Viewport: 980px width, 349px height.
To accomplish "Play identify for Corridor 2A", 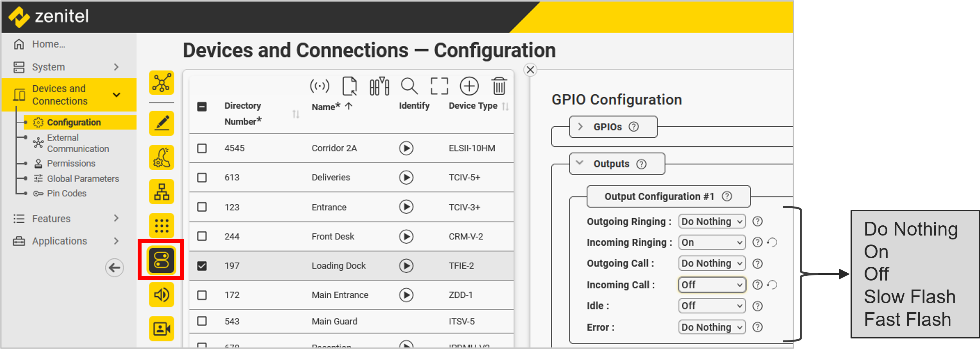I will [406, 148].
